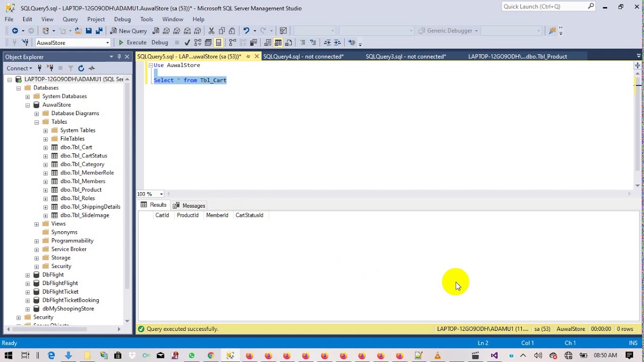This screenshot has width=644, height=362.
Task: Click the Debug button
Action: pos(159,43)
